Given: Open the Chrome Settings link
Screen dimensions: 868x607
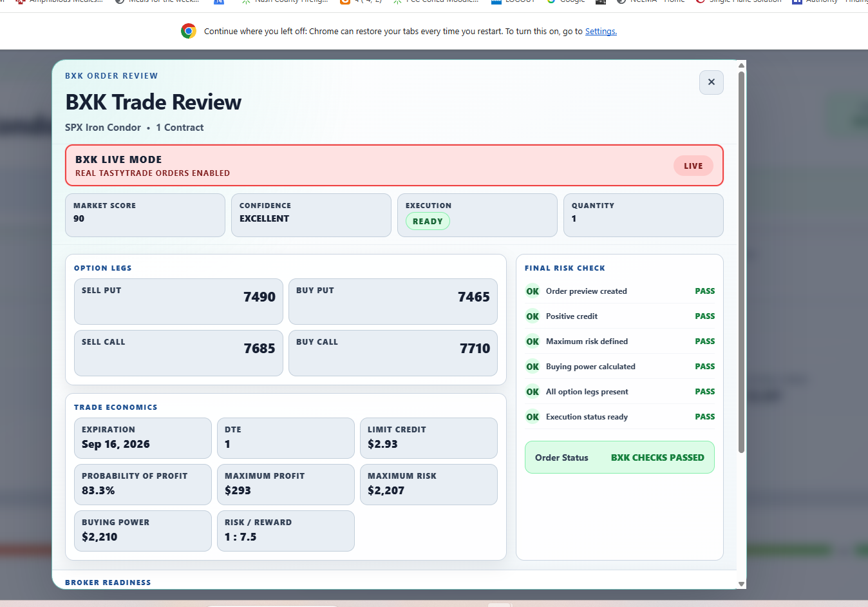Looking at the screenshot, I should [601, 31].
